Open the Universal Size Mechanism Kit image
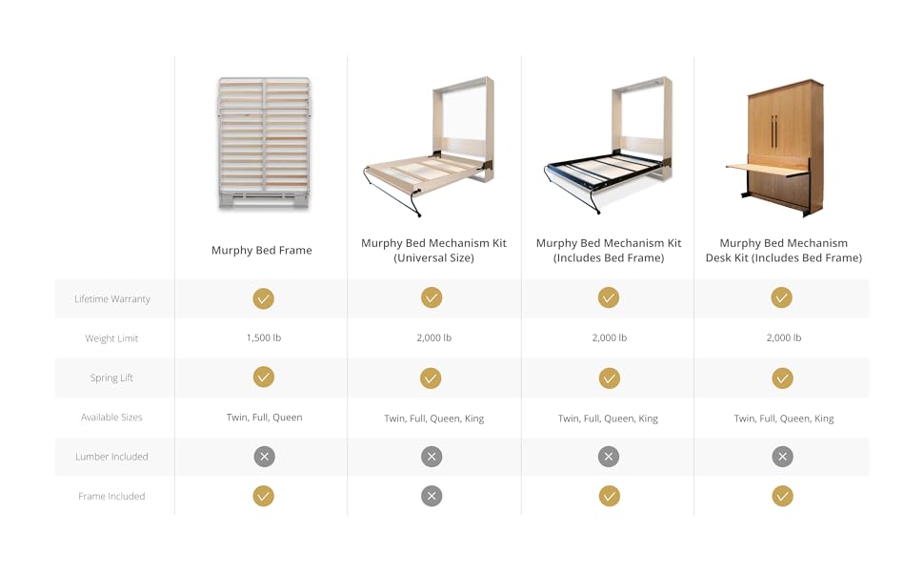924x572 pixels. point(429,146)
